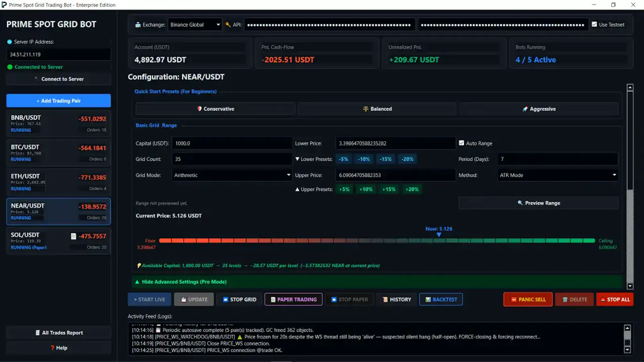Click the Period (Days) input field
644x362 pixels.
558,159
